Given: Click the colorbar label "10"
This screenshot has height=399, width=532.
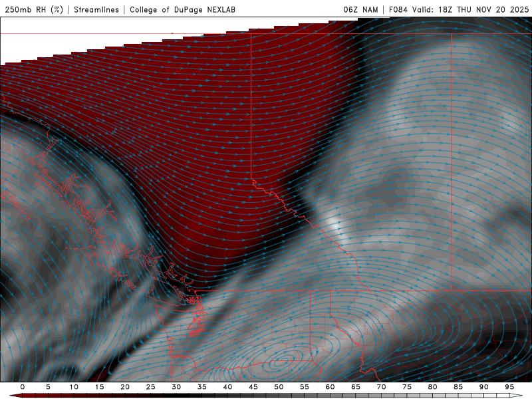Looking at the screenshot, I should tap(74, 387).
